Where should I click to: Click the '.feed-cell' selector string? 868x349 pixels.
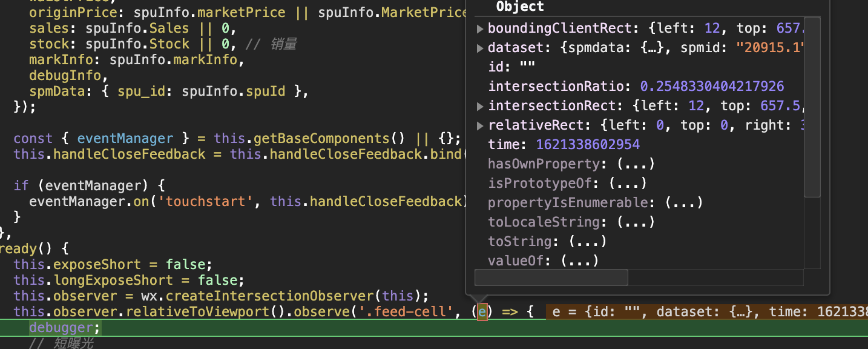pos(408,312)
